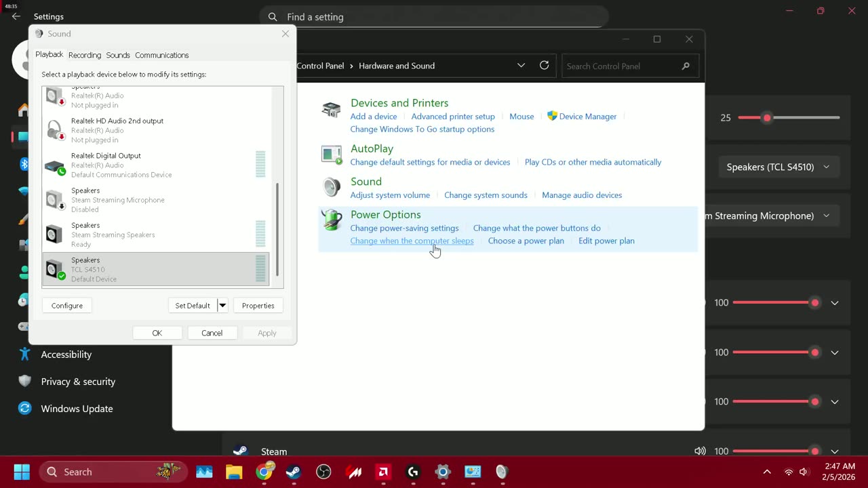The width and height of the screenshot is (868, 488).
Task: Open the Photos app taskbar icon
Action: 204,472
